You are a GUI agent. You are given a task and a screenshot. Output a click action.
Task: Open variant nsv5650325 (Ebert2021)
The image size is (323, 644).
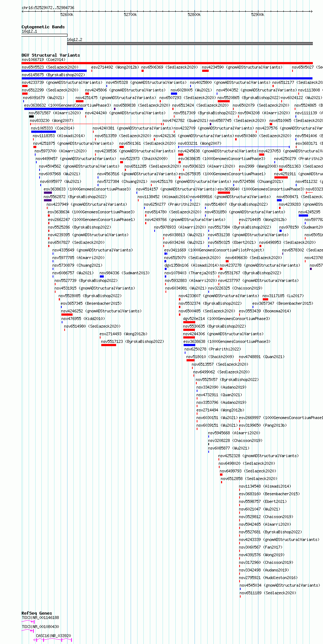click(x=232, y=242)
